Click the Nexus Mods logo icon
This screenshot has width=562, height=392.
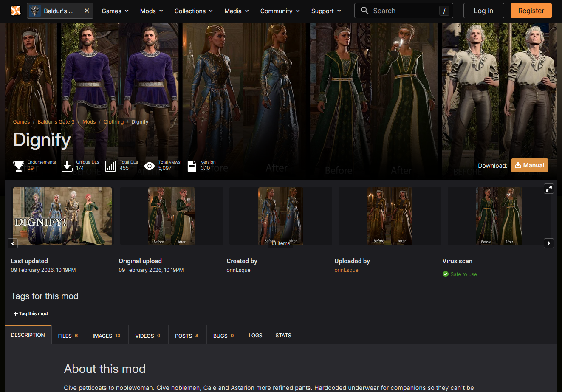(15, 11)
